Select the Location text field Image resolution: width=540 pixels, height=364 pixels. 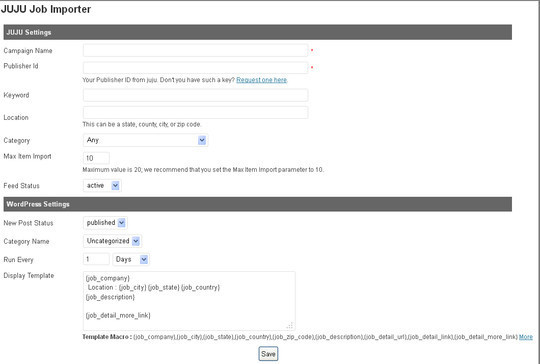[195, 113]
